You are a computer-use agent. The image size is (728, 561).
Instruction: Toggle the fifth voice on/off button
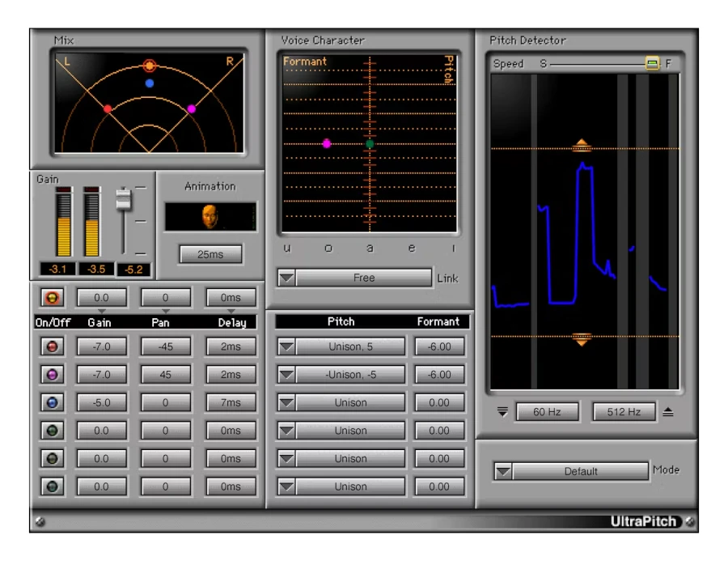click(x=52, y=459)
